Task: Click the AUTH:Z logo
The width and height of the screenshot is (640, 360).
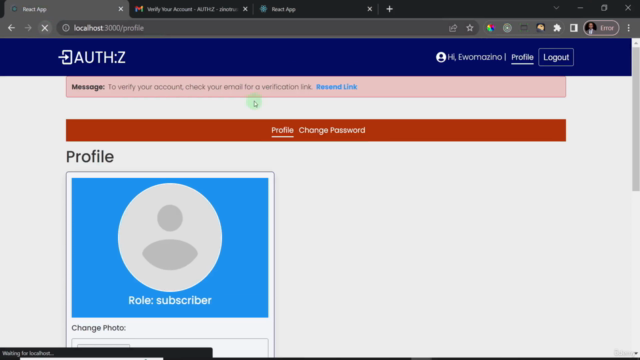Action: [x=92, y=58]
